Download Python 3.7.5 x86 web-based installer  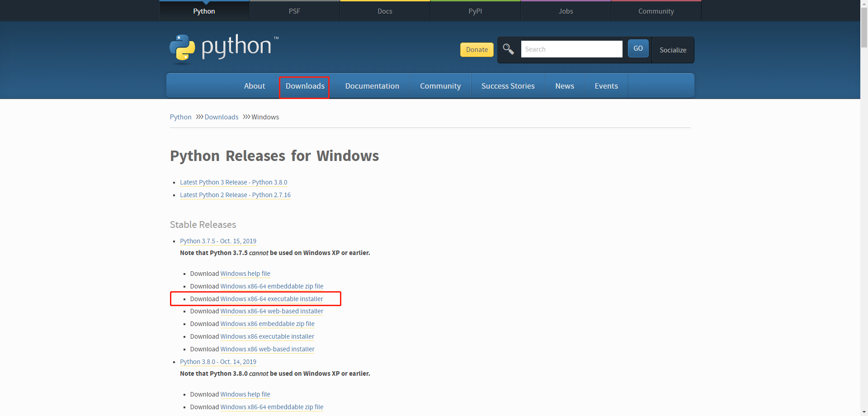pyautogui.click(x=267, y=349)
